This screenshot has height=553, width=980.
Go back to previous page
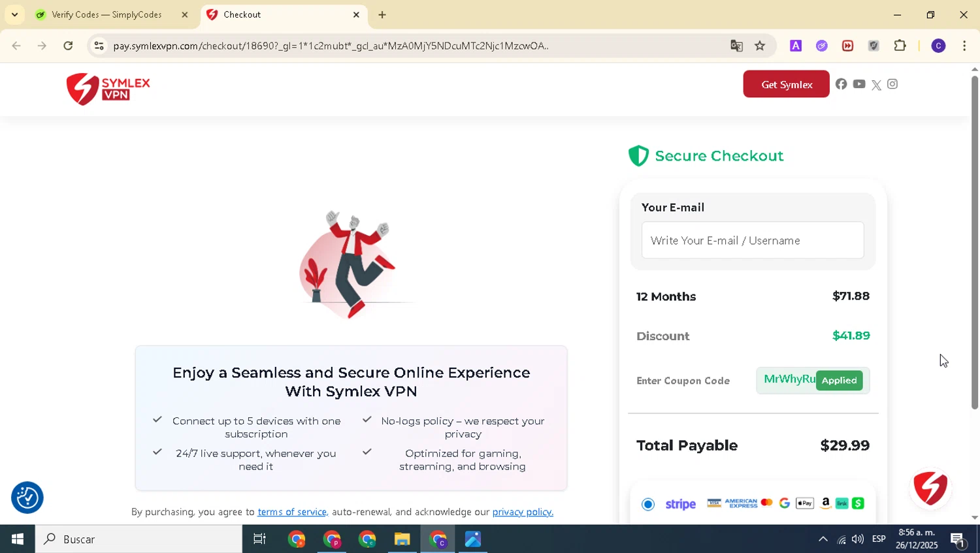pos(16,46)
